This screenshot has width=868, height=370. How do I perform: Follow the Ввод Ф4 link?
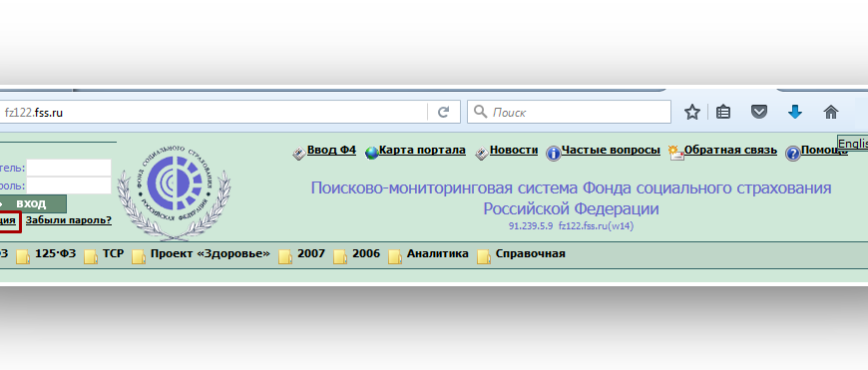[x=331, y=150]
